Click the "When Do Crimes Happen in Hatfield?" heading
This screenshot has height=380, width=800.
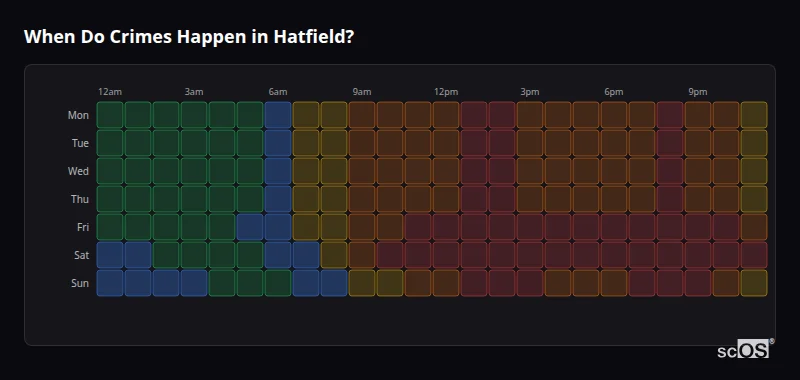pyautogui.click(x=188, y=37)
